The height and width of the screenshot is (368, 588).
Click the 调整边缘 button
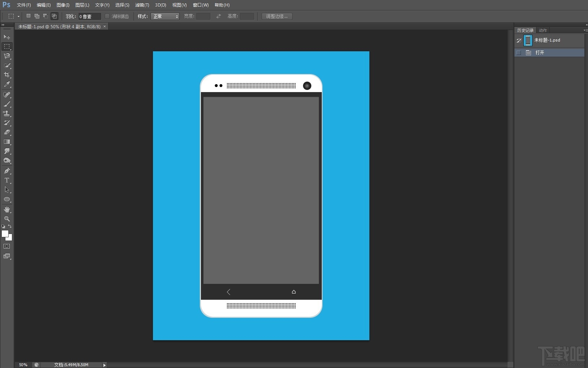click(x=277, y=17)
